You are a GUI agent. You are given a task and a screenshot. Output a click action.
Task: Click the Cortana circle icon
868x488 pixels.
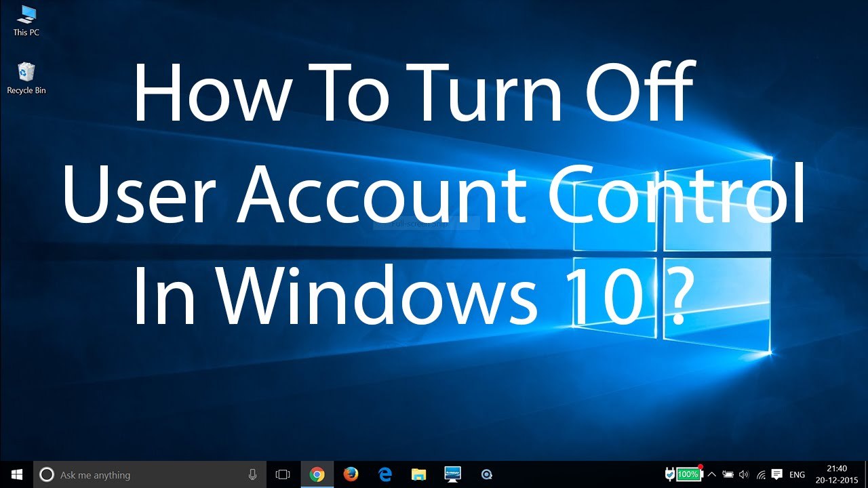pyautogui.click(x=46, y=474)
